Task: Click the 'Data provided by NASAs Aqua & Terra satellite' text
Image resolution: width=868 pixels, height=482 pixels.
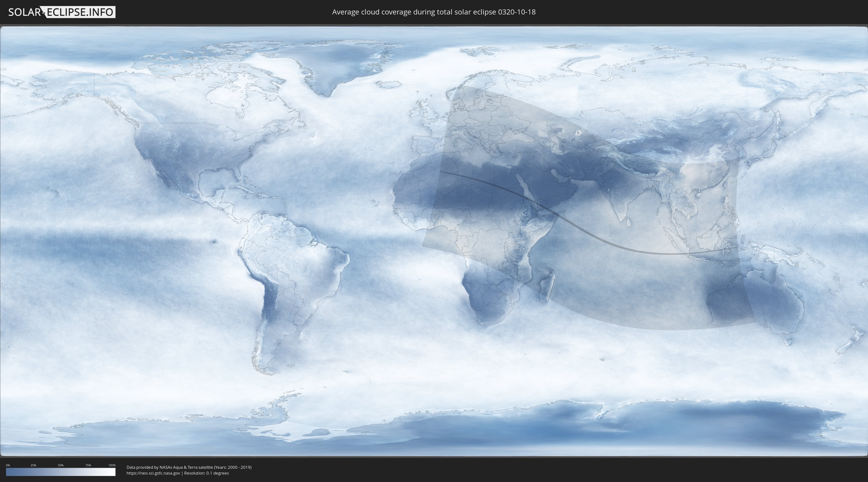Action: click(170, 467)
